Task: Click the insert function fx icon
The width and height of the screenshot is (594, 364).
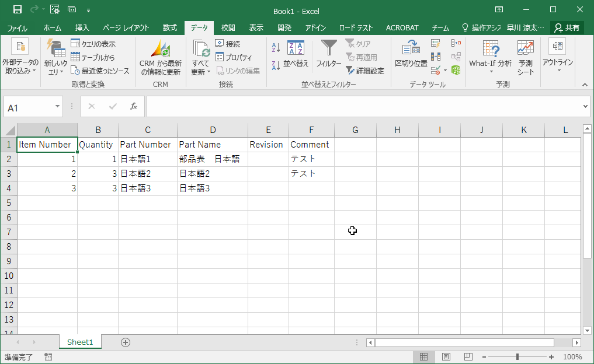Action: [x=134, y=106]
